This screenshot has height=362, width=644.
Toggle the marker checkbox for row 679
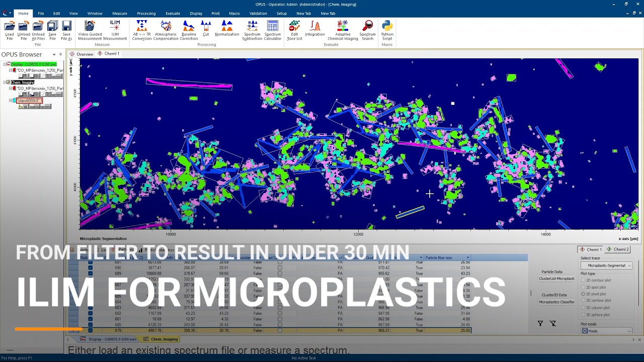pos(91,330)
